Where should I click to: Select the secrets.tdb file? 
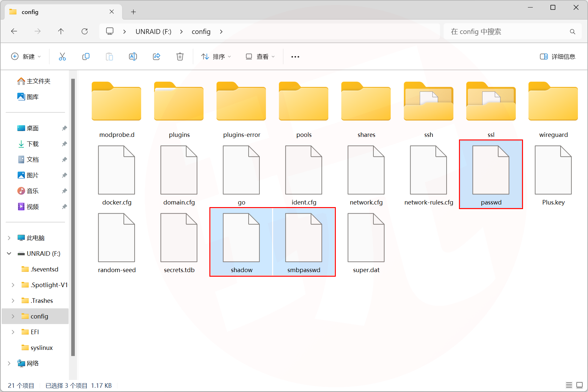(x=179, y=243)
